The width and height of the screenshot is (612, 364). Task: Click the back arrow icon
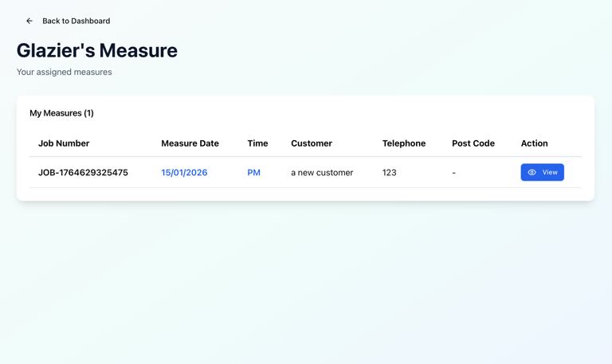pos(29,21)
